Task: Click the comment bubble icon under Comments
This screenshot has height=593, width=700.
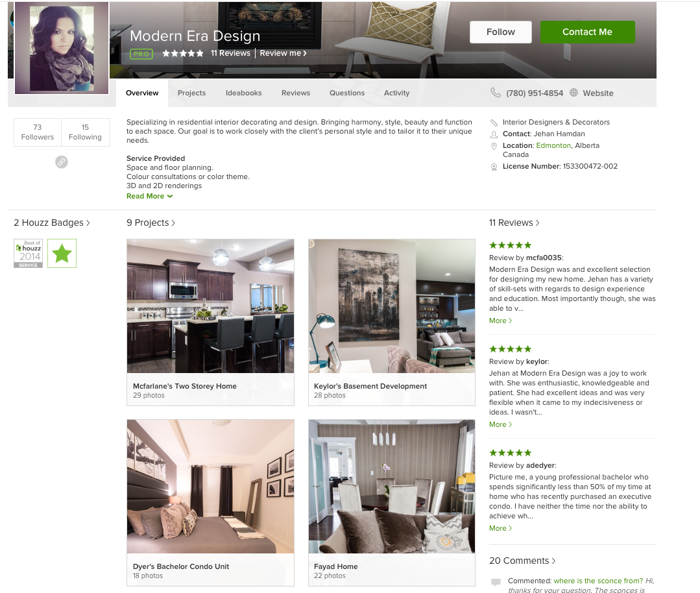Action: click(x=496, y=582)
